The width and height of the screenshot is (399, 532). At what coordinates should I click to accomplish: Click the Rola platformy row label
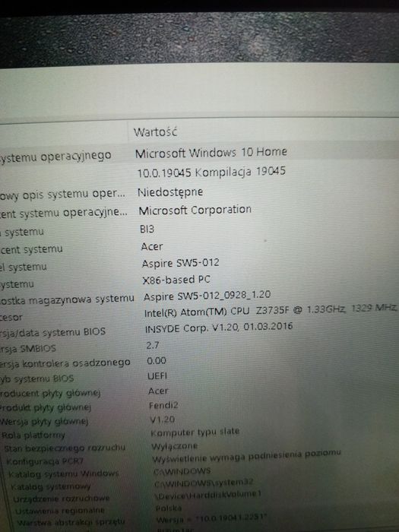pyautogui.click(x=33, y=435)
